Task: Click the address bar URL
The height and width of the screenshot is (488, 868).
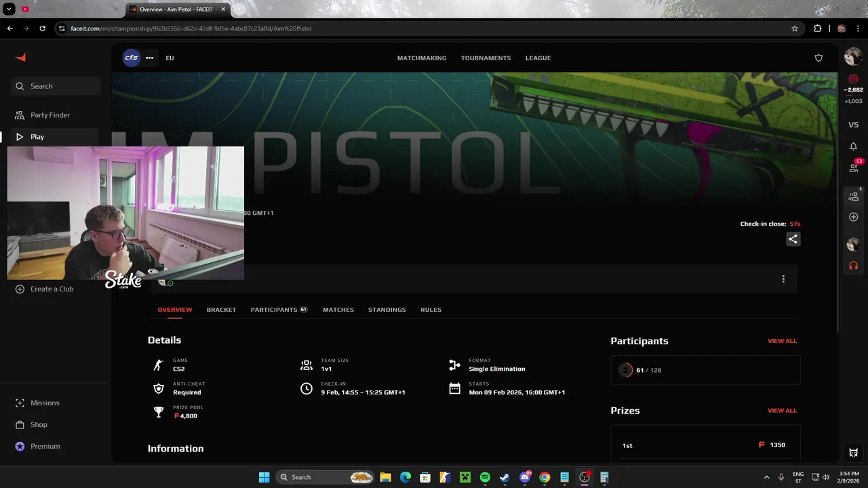Action: coord(191,28)
